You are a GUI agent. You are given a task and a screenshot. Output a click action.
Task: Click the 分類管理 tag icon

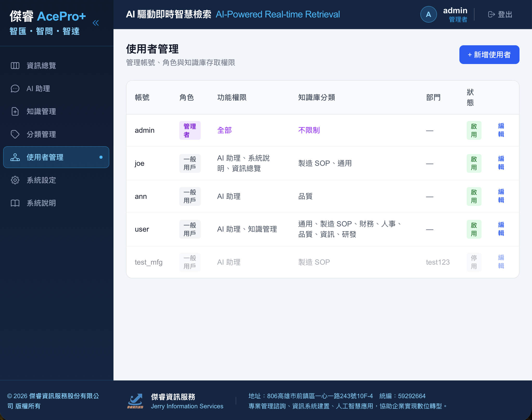[x=15, y=134]
